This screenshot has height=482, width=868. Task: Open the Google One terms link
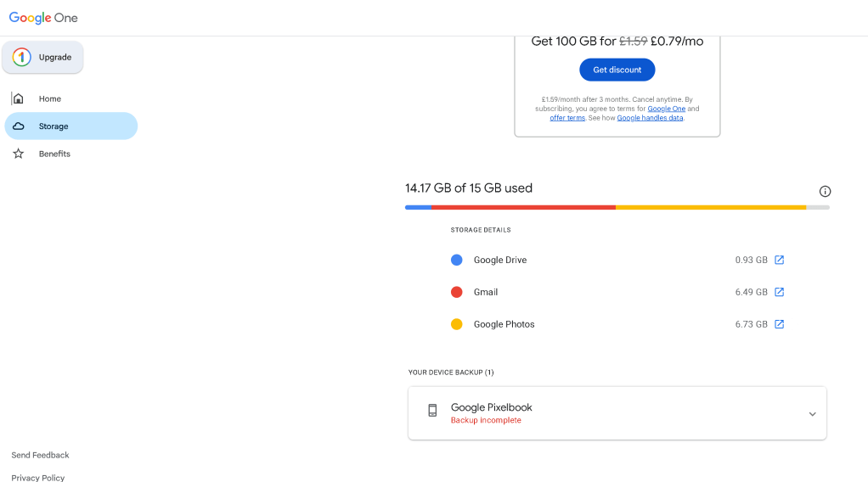(x=667, y=109)
